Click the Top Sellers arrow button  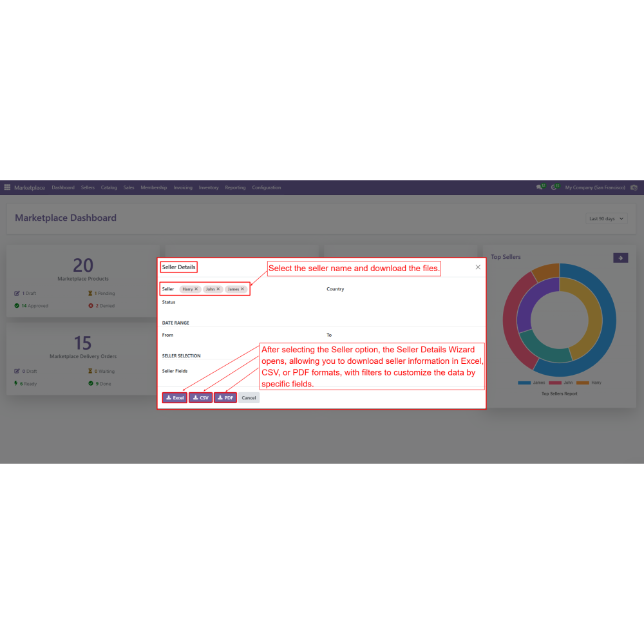[620, 258]
